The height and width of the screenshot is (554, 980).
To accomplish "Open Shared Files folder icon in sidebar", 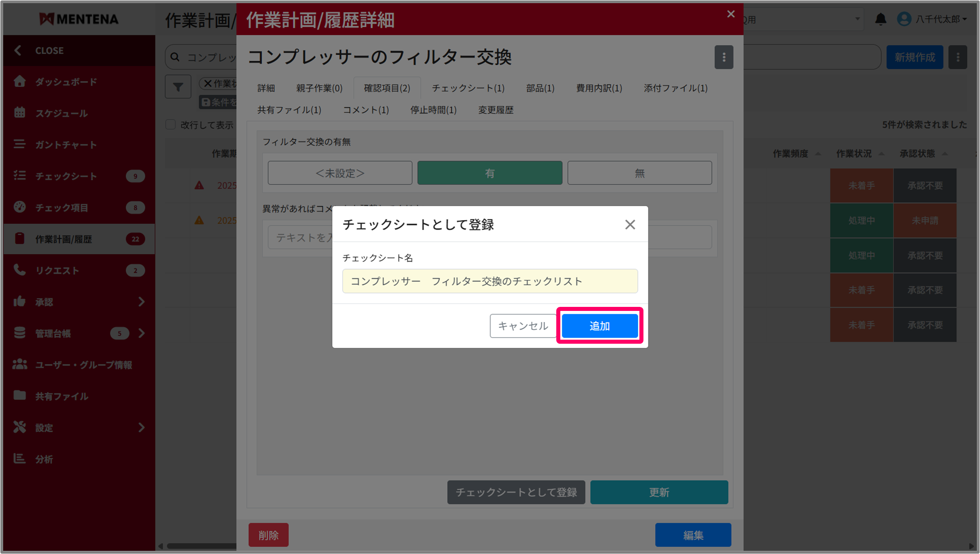I will pyautogui.click(x=19, y=396).
